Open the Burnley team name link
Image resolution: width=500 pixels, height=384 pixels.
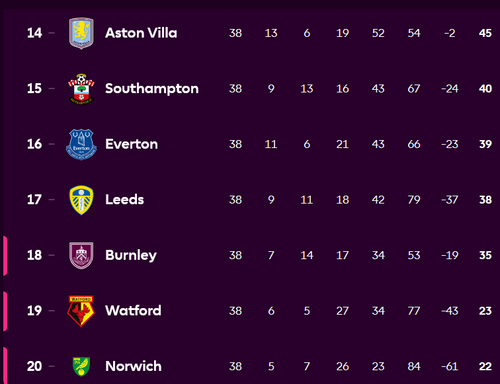(x=131, y=255)
